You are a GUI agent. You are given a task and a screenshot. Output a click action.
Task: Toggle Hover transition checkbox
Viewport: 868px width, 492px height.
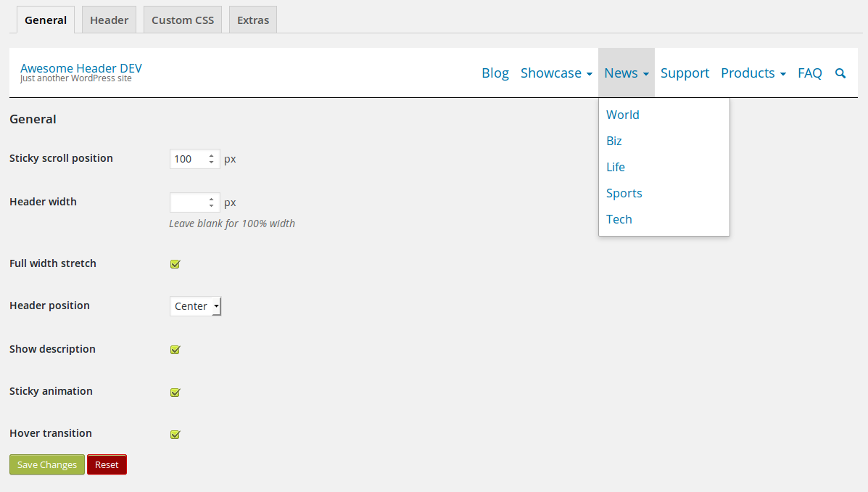pos(175,435)
